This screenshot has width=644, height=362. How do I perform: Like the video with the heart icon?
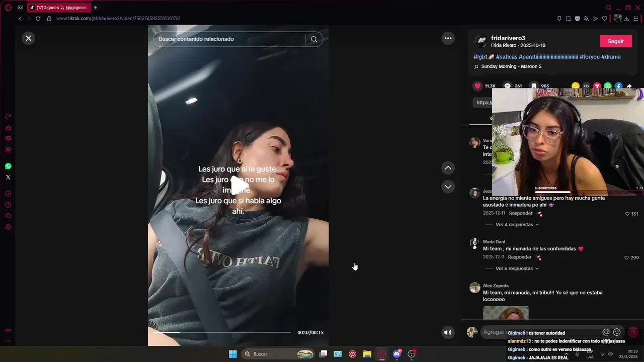[478, 86]
